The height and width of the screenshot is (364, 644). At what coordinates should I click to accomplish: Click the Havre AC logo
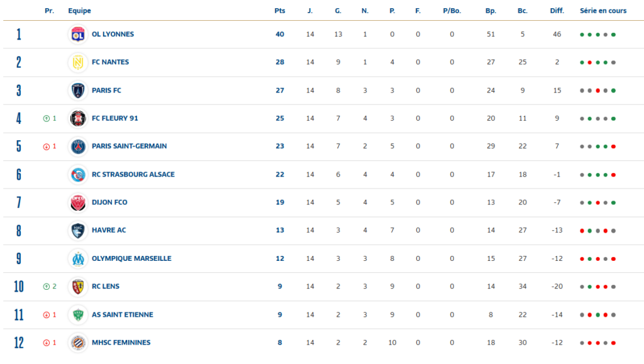click(78, 230)
